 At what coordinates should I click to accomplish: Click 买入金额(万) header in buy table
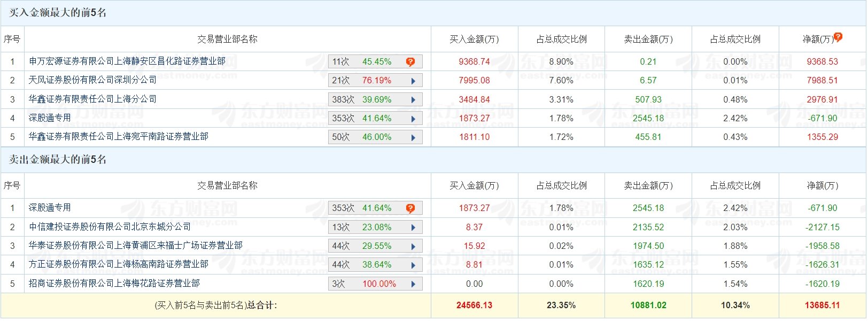pyautogui.click(x=474, y=40)
